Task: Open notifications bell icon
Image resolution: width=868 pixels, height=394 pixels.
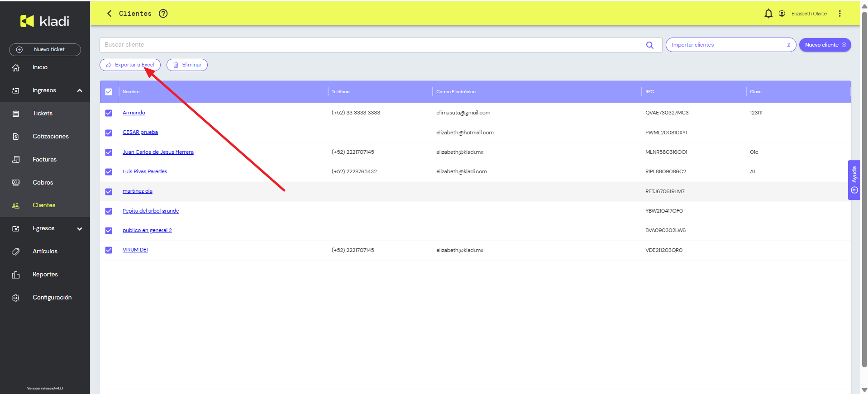Action: (x=768, y=14)
